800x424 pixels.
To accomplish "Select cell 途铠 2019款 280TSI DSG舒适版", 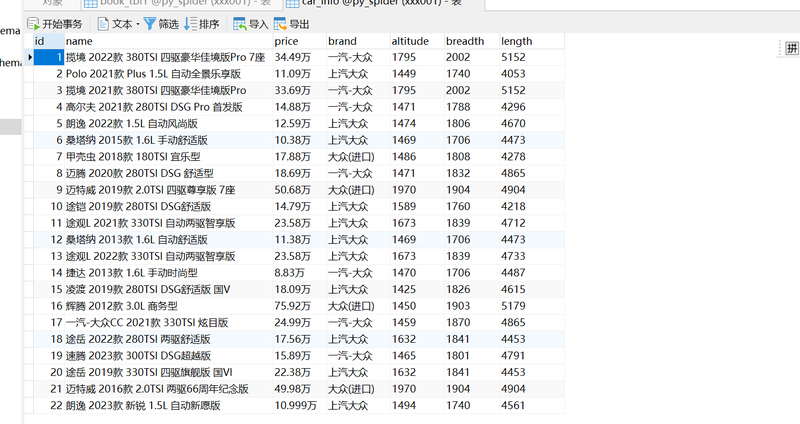I will tap(168, 207).
